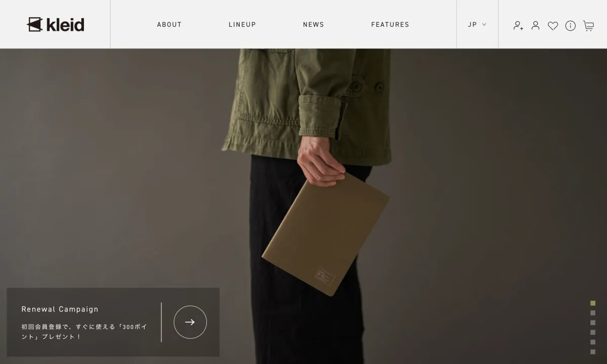The image size is (607, 364).
Task: Open the shopping cart icon
Action: coord(588,26)
